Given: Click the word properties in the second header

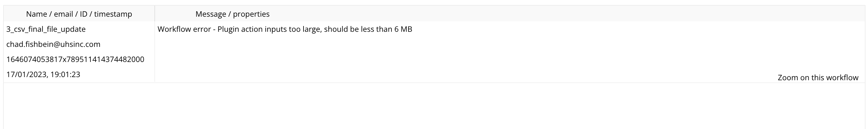Looking at the screenshot, I should tap(252, 14).
